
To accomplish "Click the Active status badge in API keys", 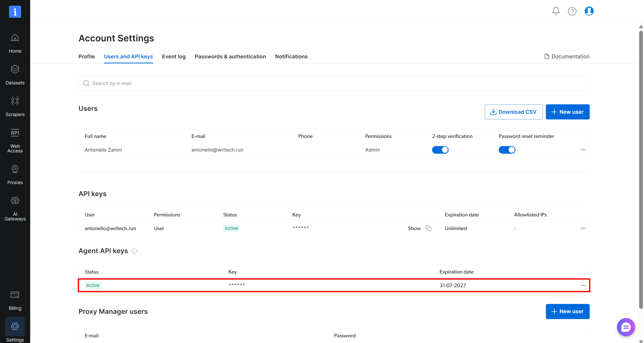I will click(x=231, y=228).
